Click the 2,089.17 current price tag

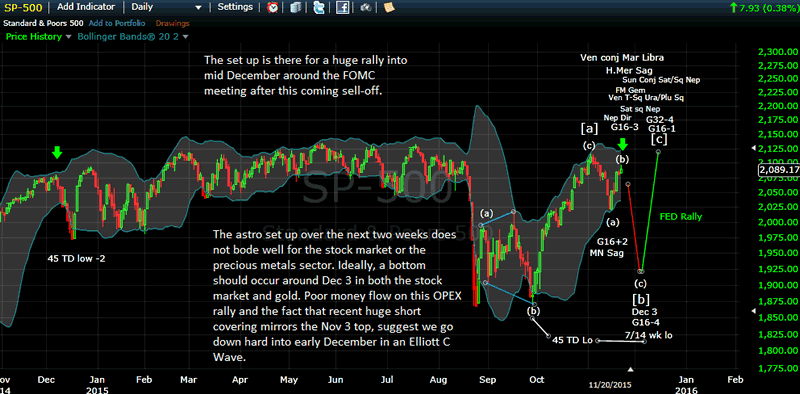[779, 169]
